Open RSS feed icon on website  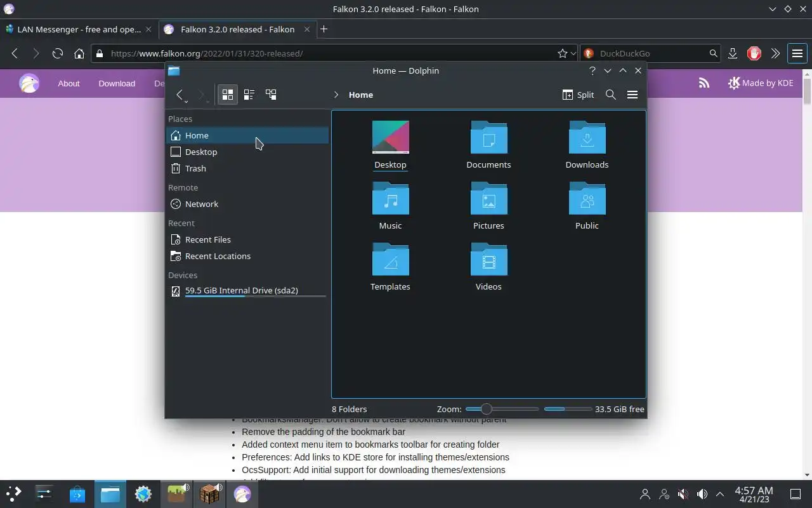point(704,83)
